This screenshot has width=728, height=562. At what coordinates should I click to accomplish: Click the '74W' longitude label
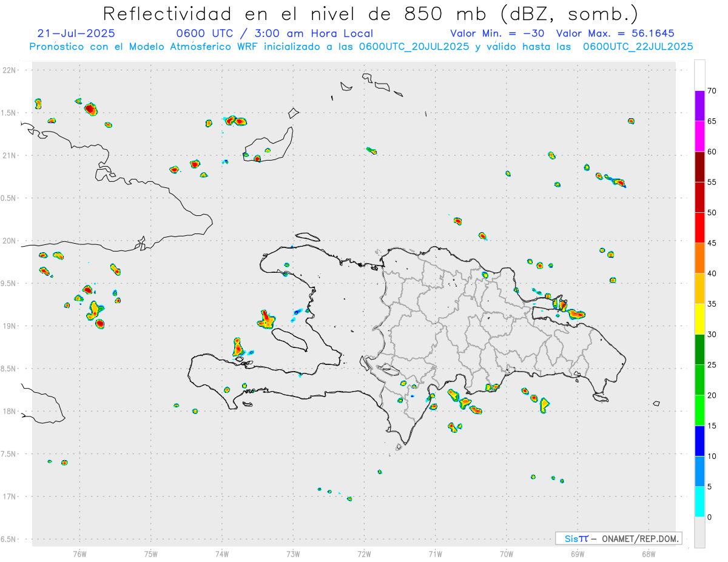tap(222, 553)
